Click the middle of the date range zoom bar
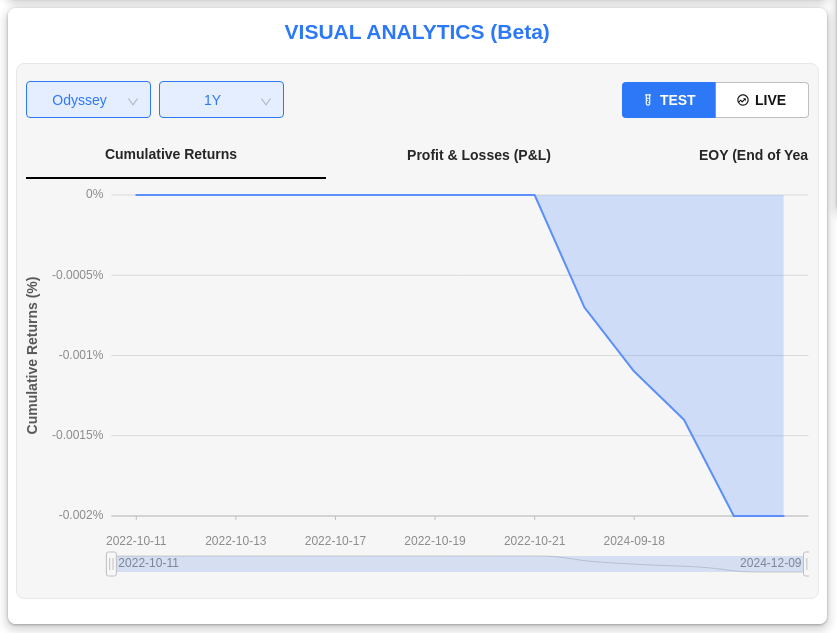The image size is (837, 633). [458, 564]
